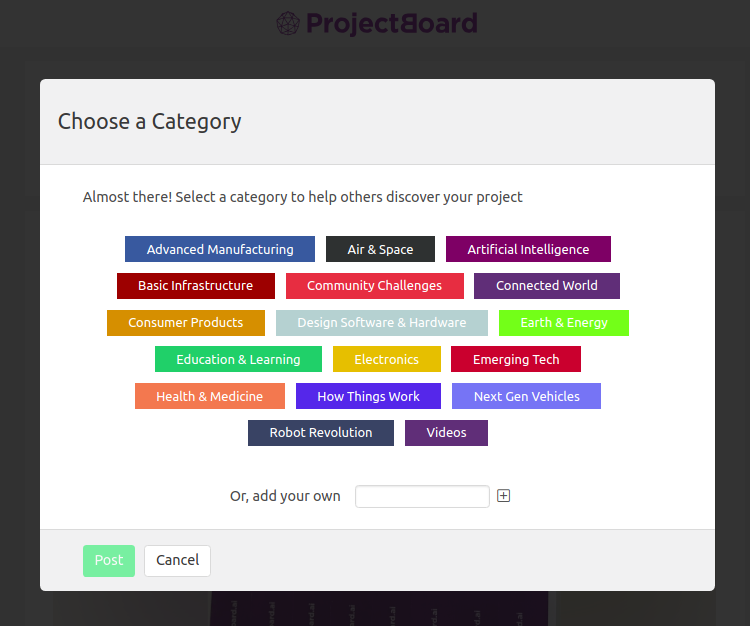Choose the Earth & Energy tag
750x626 pixels.
pyautogui.click(x=563, y=323)
